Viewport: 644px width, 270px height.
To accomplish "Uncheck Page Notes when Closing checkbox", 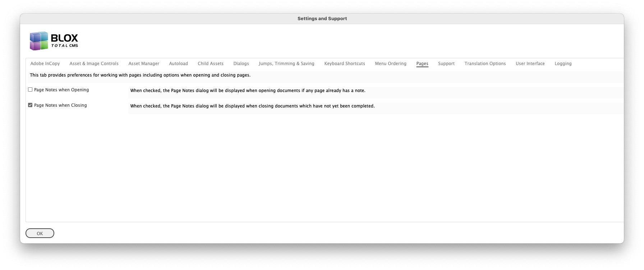I will tap(30, 105).
